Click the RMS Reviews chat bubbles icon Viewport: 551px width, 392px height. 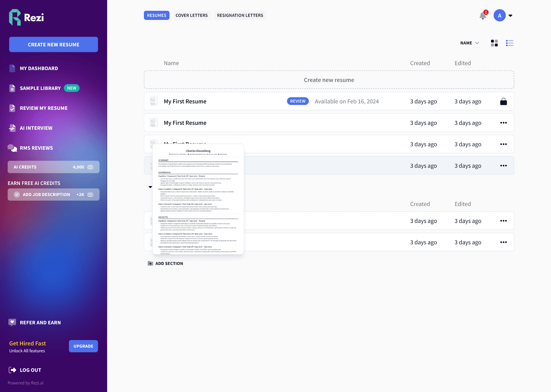click(x=12, y=148)
